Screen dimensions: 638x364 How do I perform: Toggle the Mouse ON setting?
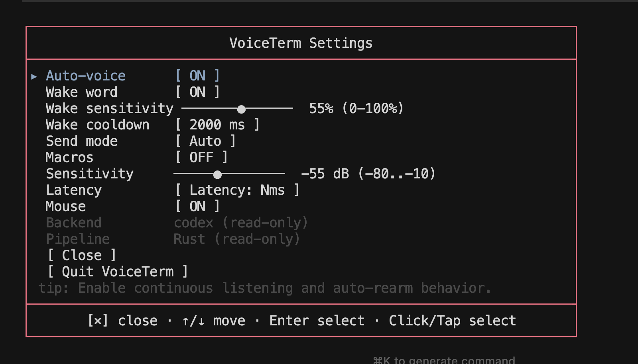[198, 206]
